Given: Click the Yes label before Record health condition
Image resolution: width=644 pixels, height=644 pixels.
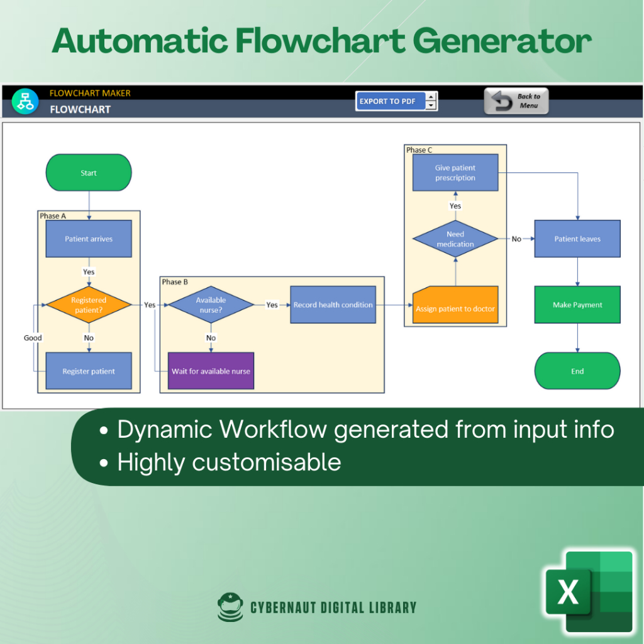Looking at the screenshot, I should click(272, 305).
